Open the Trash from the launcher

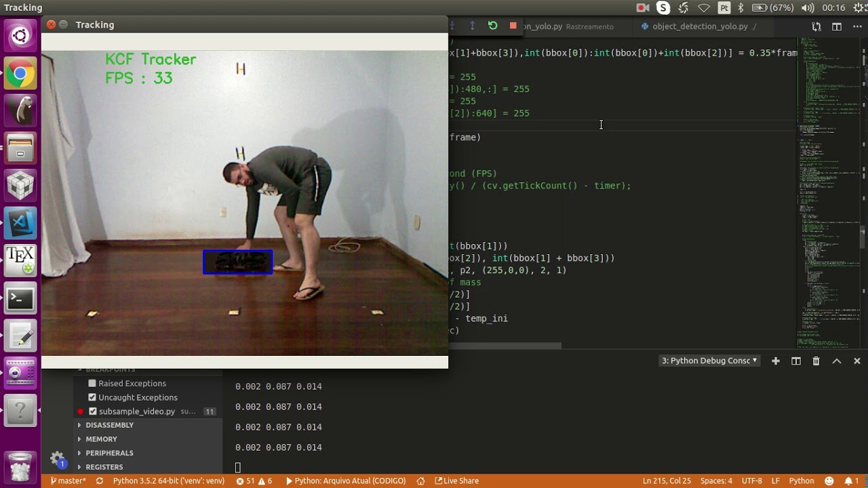point(20,468)
